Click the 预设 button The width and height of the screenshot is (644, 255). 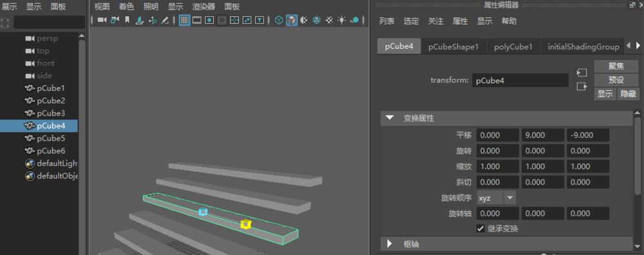pos(616,79)
